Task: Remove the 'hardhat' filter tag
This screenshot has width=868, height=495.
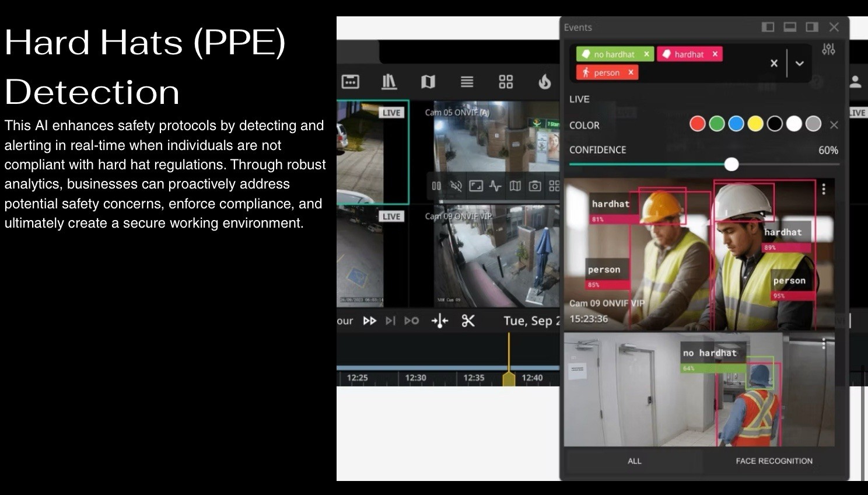Action: click(715, 54)
